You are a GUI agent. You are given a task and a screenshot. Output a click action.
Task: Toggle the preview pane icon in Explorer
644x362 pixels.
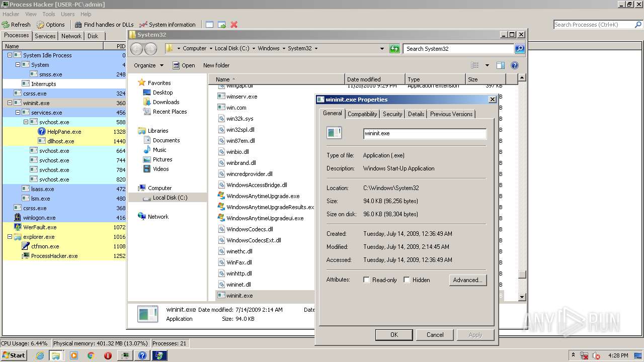500,65
